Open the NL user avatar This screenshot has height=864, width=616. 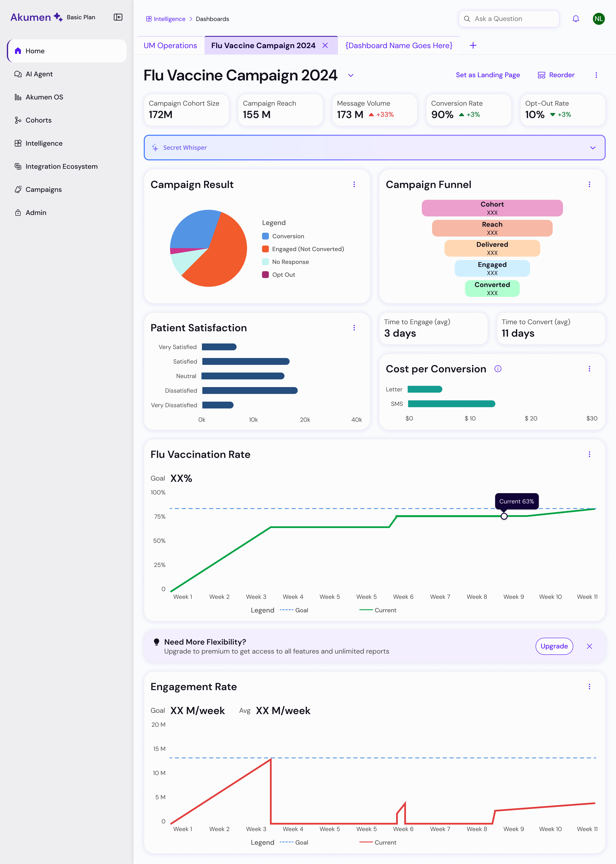(598, 19)
